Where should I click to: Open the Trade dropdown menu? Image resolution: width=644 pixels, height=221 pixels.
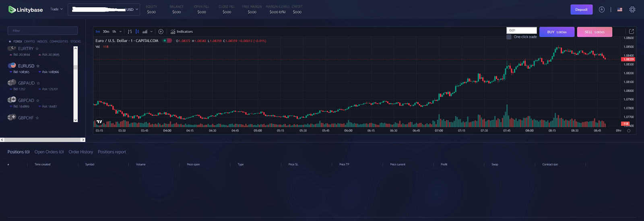tap(56, 9)
